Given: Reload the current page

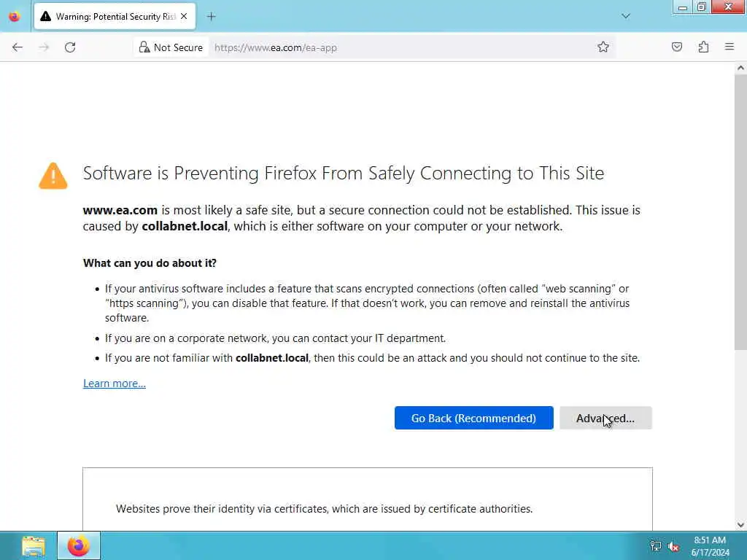Looking at the screenshot, I should (x=70, y=47).
